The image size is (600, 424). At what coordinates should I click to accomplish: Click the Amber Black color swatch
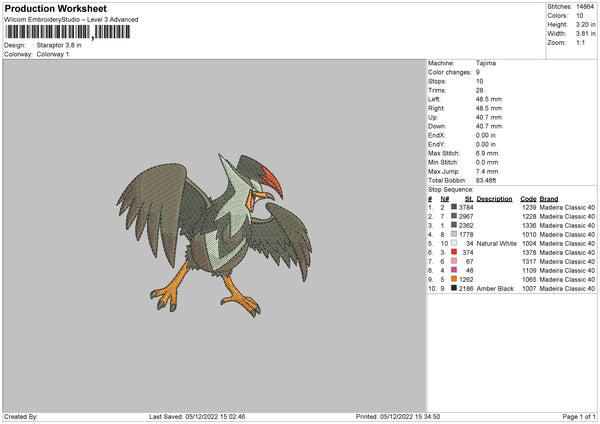454,288
